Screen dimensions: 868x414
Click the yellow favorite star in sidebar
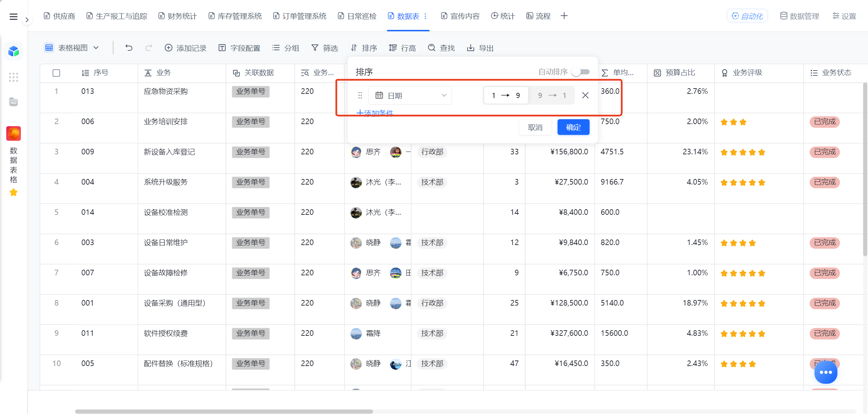pyautogui.click(x=14, y=192)
